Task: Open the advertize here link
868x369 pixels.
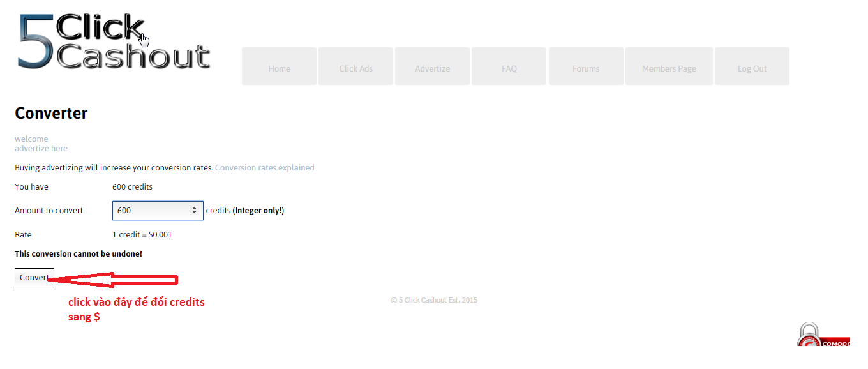Action: coord(41,148)
